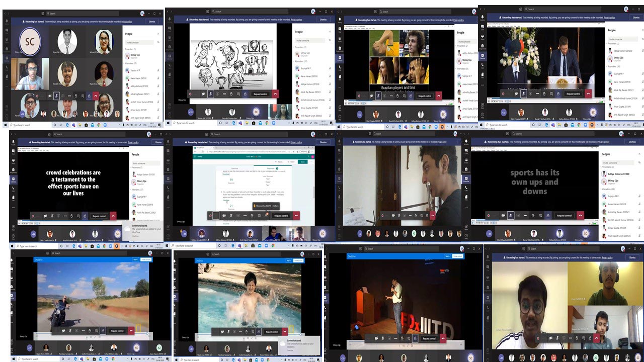644x362 pixels.
Task: Toggle camera in funeral podium meeting toolbar
Action: tap(516, 94)
